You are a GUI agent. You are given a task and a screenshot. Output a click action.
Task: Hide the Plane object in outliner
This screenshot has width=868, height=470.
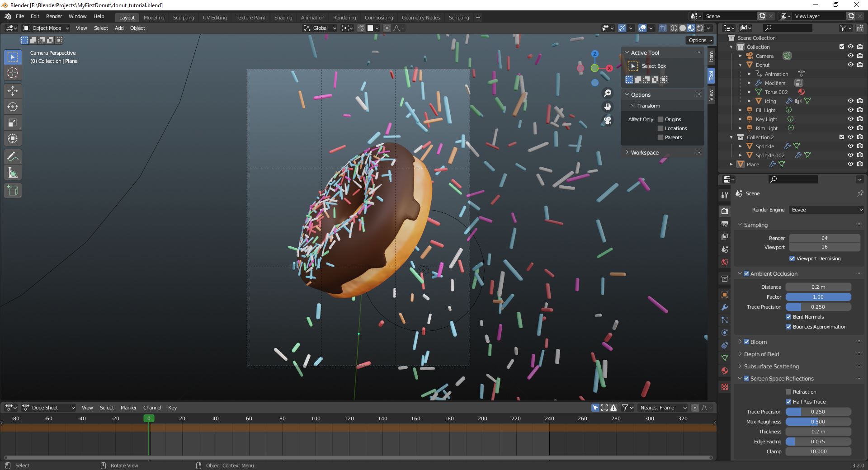coord(850,164)
